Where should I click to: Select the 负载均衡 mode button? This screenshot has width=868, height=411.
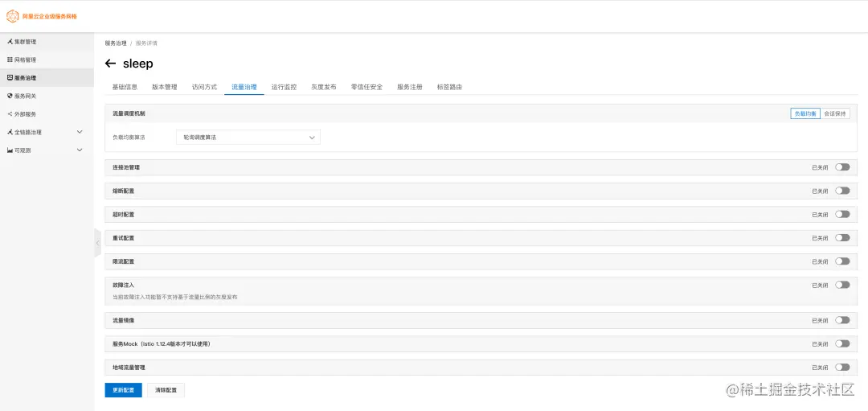point(805,113)
